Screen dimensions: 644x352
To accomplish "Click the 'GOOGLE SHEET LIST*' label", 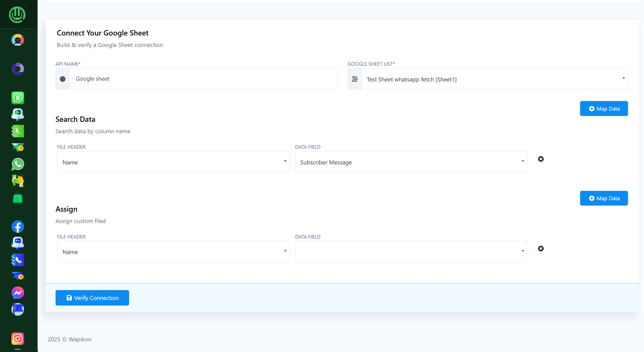I will 371,64.
